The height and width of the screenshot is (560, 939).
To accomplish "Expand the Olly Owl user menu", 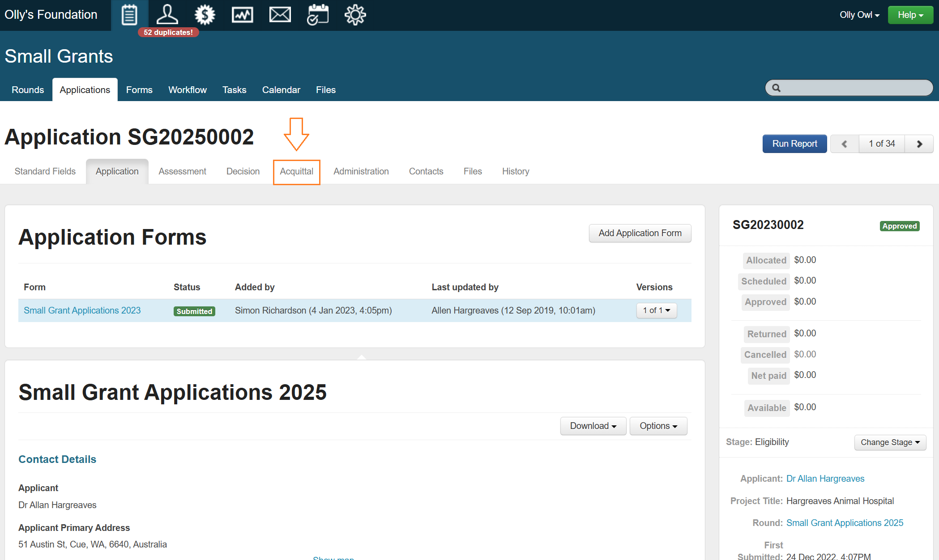I will (859, 15).
